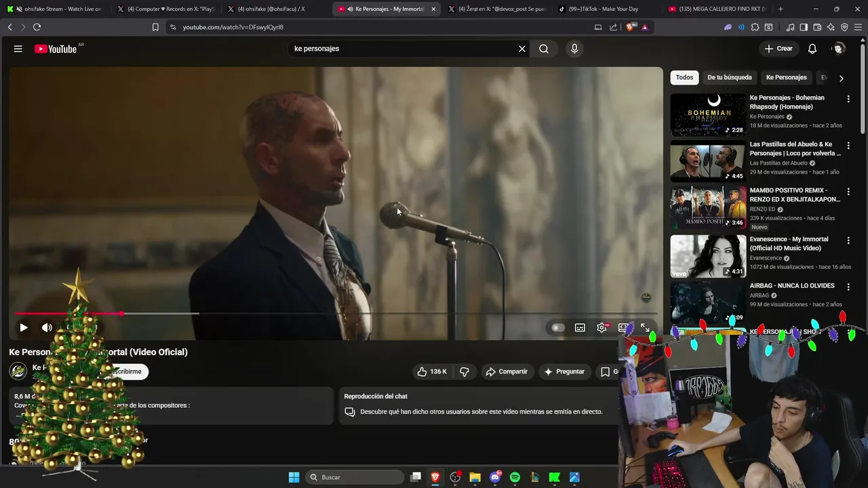This screenshot has width=868, height=488.
Task: Select the De tu búsqueda chip
Action: 730,77
